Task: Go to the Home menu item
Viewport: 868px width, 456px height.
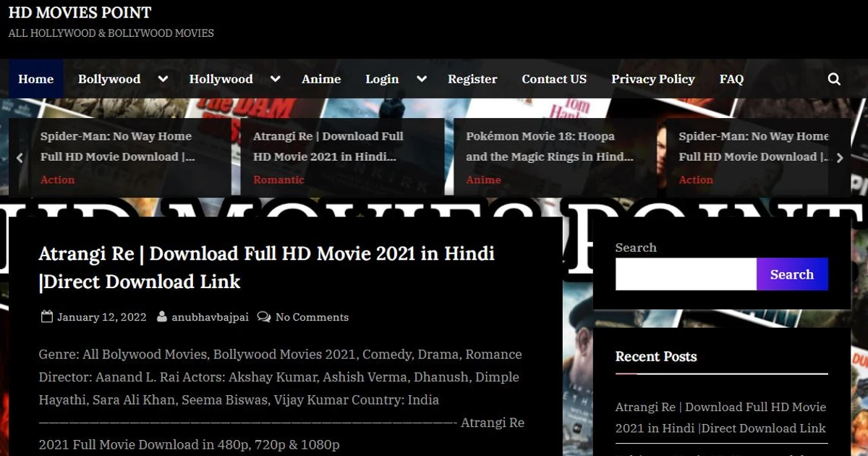Action: pos(36,79)
